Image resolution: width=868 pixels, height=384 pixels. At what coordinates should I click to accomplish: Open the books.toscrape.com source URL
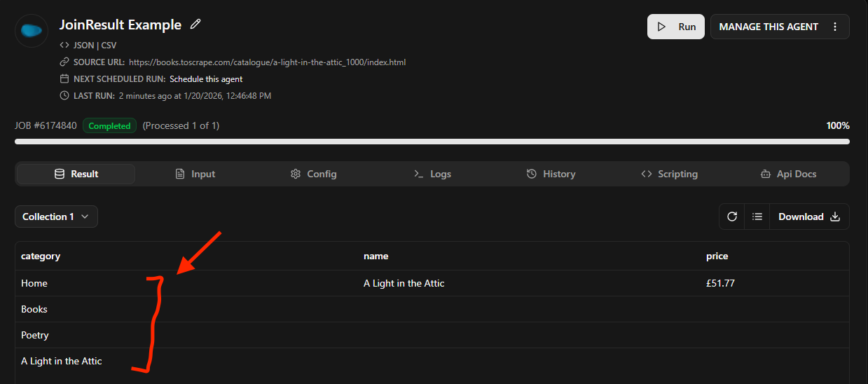tap(267, 62)
